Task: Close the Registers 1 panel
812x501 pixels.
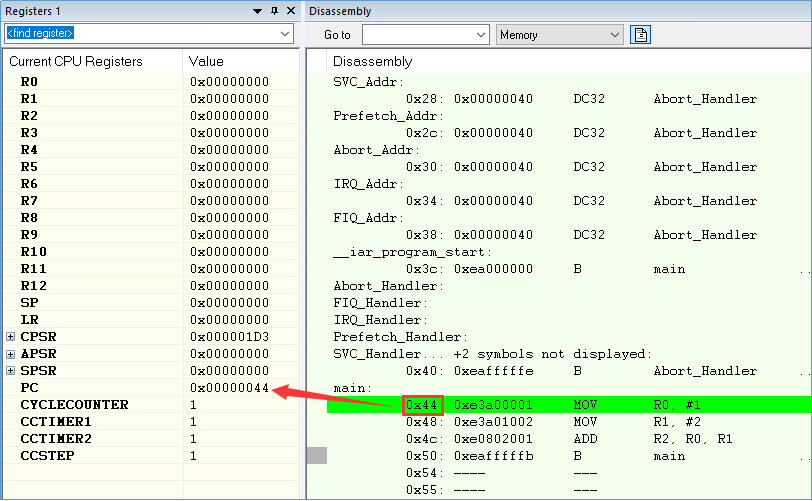Action: [x=291, y=10]
